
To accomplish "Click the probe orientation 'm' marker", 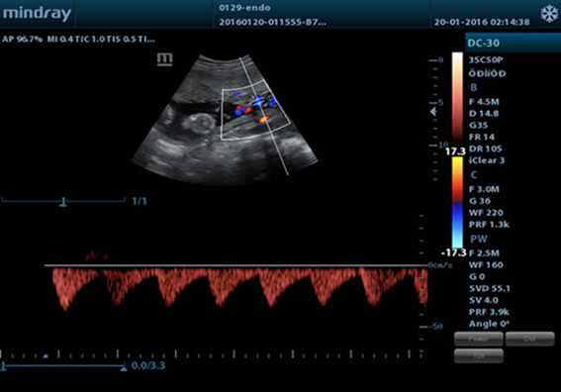I will pyautogui.click(x=165, y=59).
